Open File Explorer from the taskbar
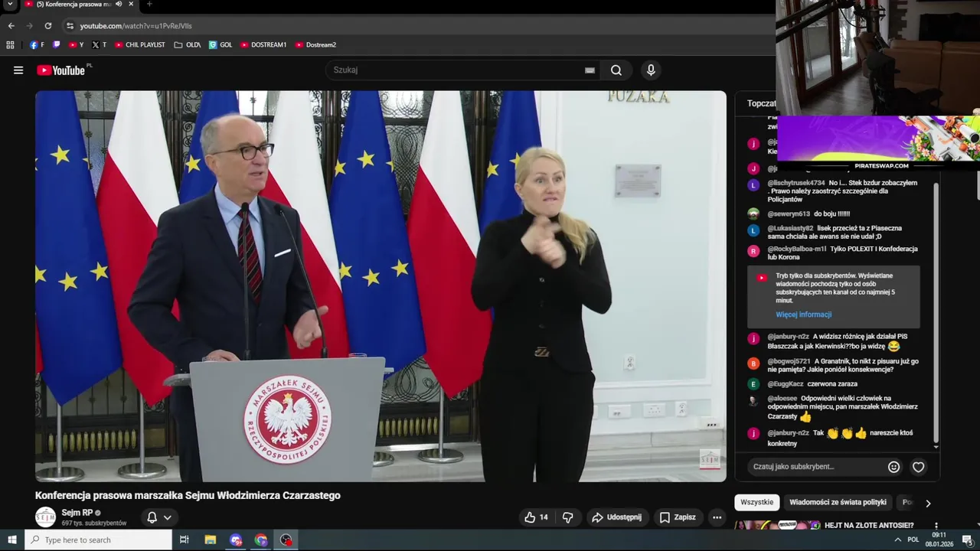Viewport: 980px width, 551px height. tap(211, 540)
